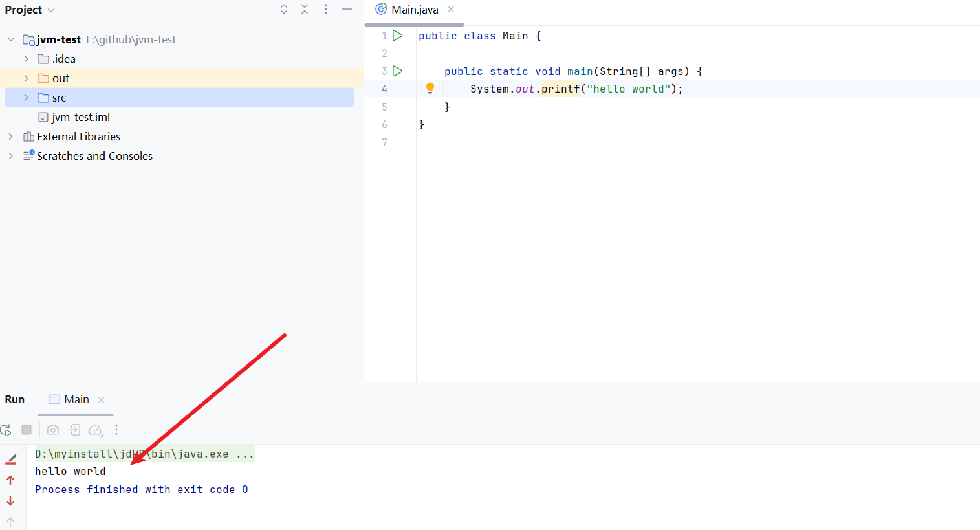Image resolution: width=980 pixels, height=530 pixels.
Task: Click the run icon next to line 1
Action: coord(398,36)
